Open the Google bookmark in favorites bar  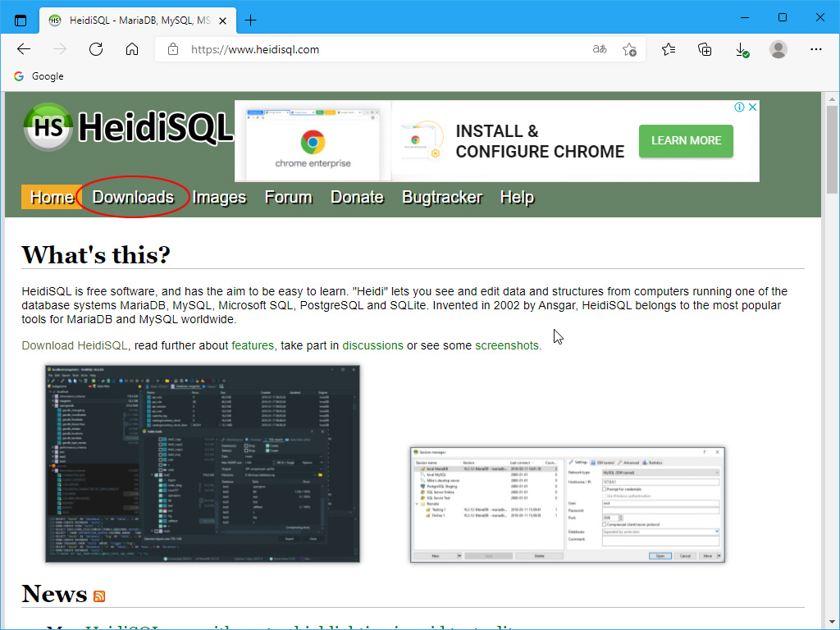click(x=39, y=76)
